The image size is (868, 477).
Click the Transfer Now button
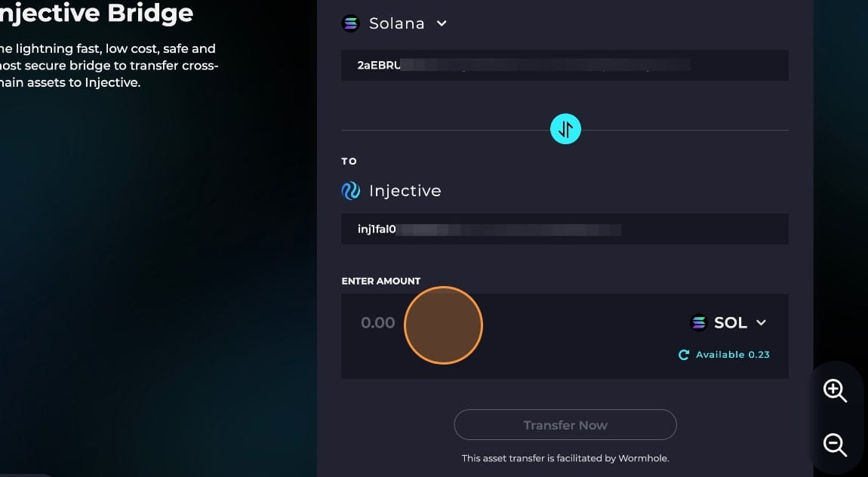[565, 424]
